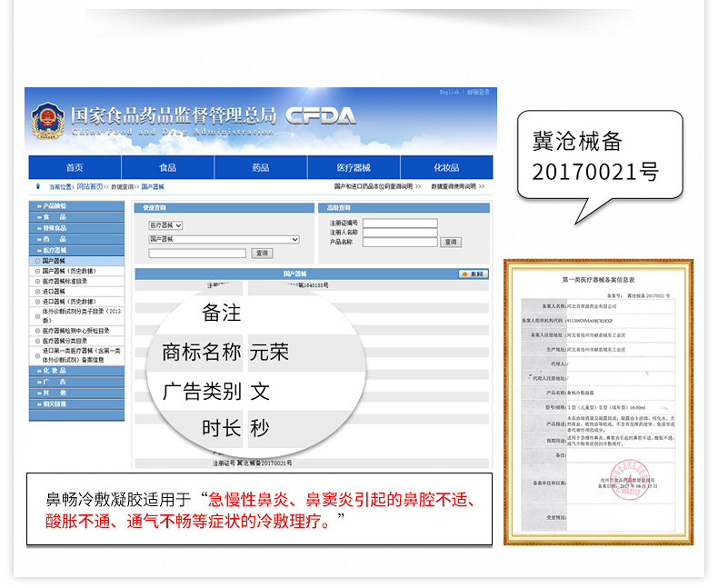This screenshot has height=588, width=718.
Task: Expand the 相关链接 sidebar section
Action: 76,404
